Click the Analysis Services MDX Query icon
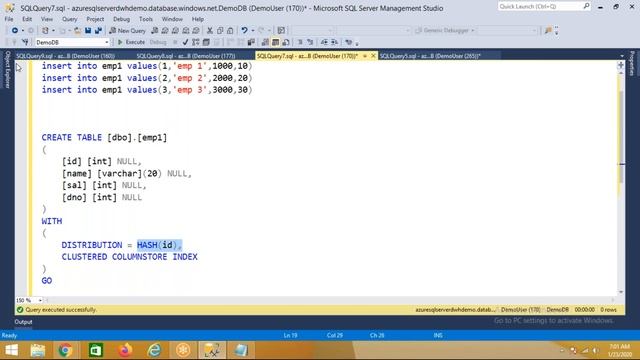Screen dimensions: 640x360 click(165, 31)
